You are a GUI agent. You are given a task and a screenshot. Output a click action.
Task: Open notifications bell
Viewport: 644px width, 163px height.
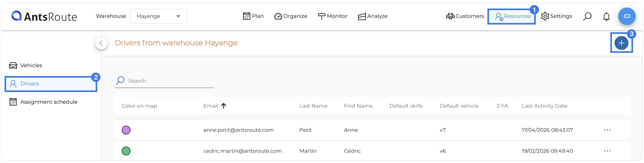606,17
